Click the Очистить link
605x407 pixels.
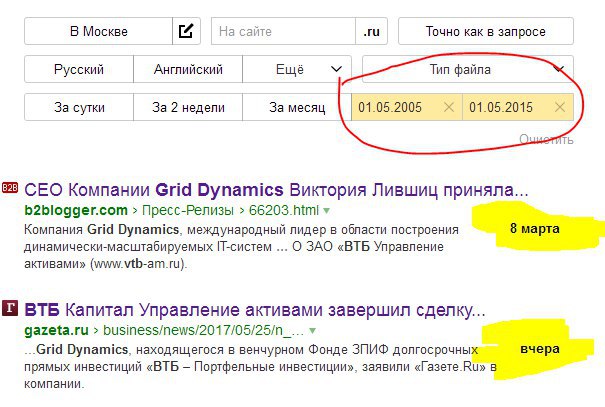546,139
